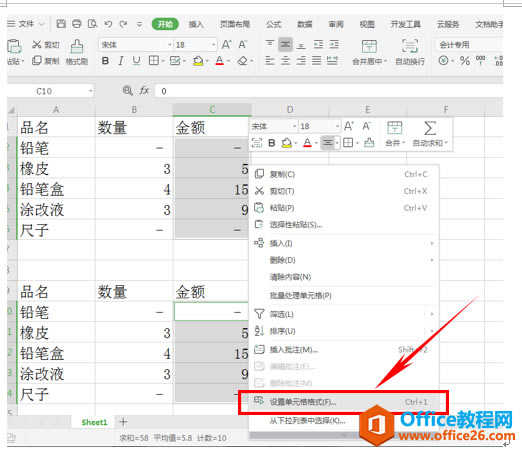Increase font size in the ribbon
This screenshot has width=522, height=453.
[x=227, y=44]
